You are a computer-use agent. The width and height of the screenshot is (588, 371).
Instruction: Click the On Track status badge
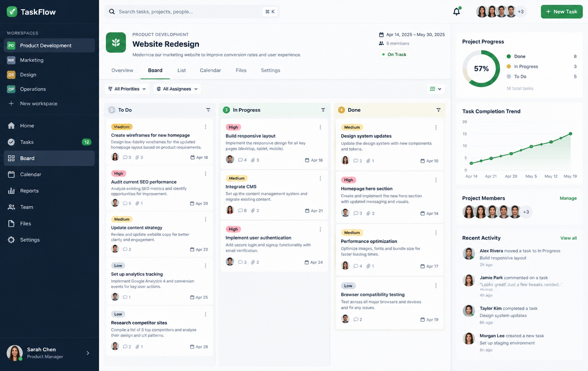click(394, 55)
